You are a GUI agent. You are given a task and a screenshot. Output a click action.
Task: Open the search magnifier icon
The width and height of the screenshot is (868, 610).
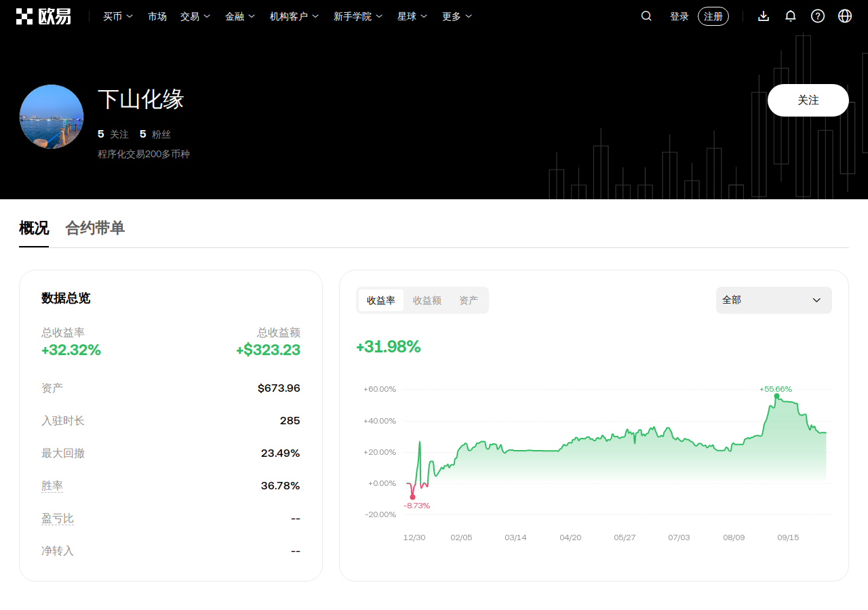[646, 16]
